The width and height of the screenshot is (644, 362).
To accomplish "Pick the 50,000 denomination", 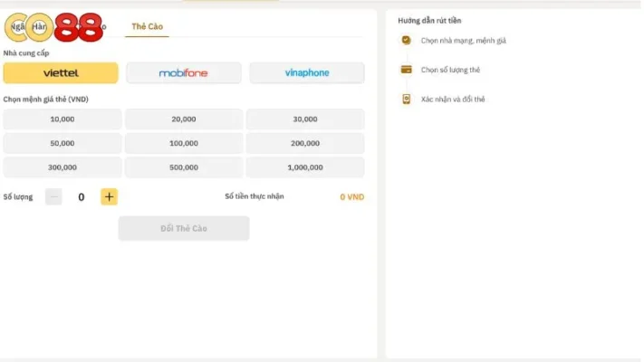I will click(x=62, y=143).
